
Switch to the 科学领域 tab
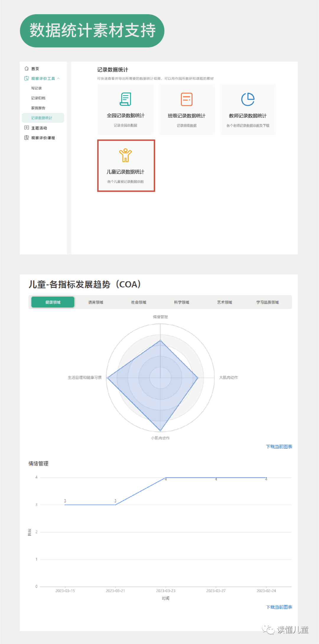[182, 302]
